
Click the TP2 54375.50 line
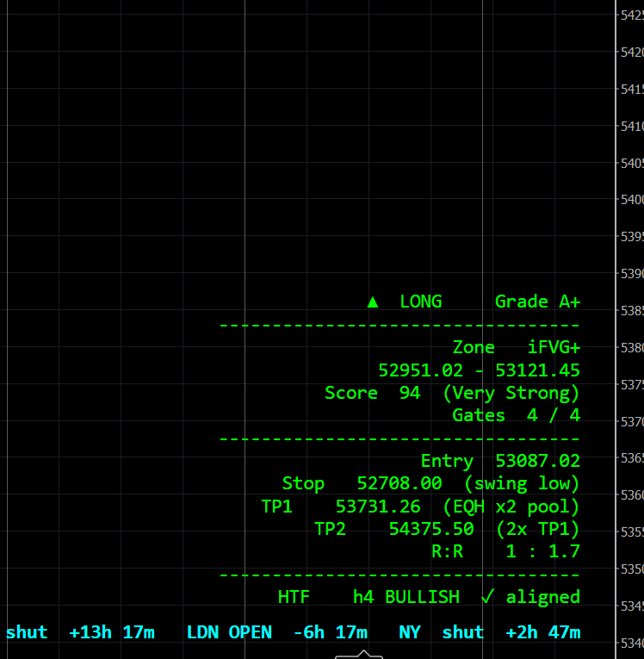click(448, 529)
